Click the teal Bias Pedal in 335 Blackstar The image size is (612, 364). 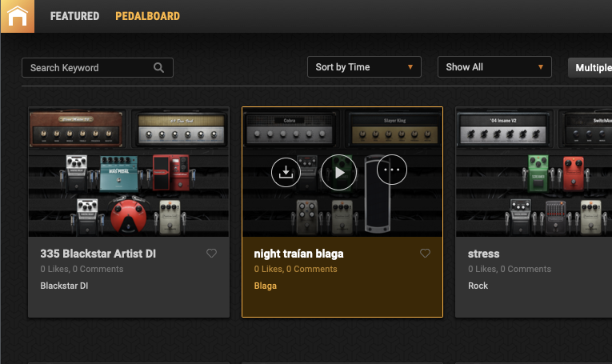click(x=118, y=174)
